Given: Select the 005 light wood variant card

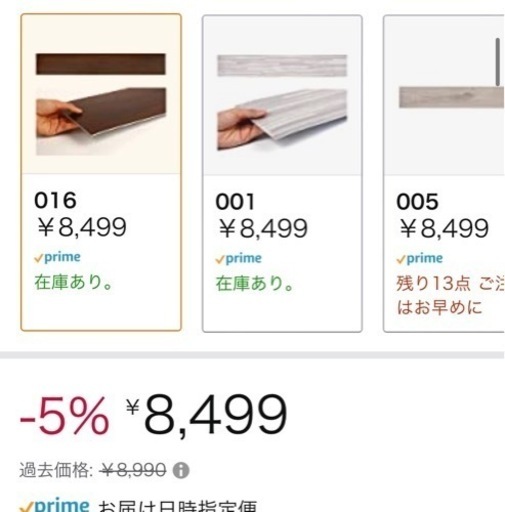Looking at the screenshot, I should coord(444,174).
